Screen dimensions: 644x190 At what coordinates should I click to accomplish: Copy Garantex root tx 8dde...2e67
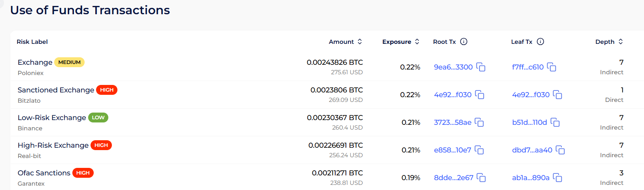(481, 178)
